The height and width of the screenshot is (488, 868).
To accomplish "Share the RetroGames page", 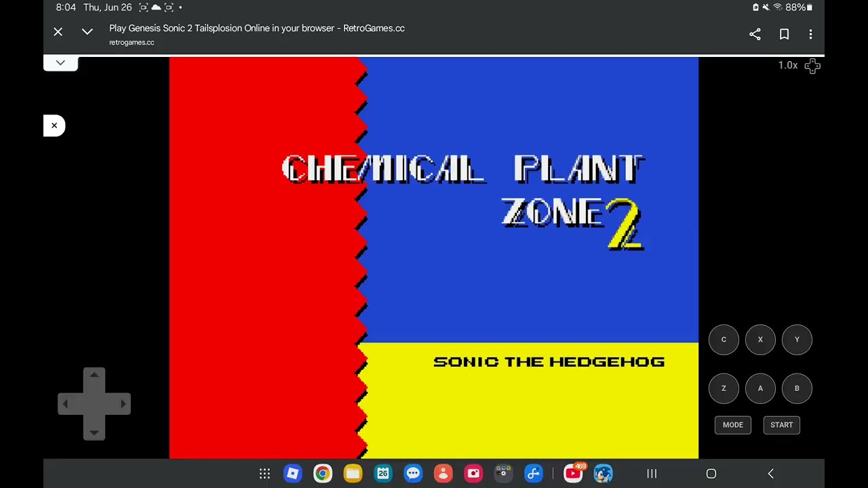I will [755, 34].
